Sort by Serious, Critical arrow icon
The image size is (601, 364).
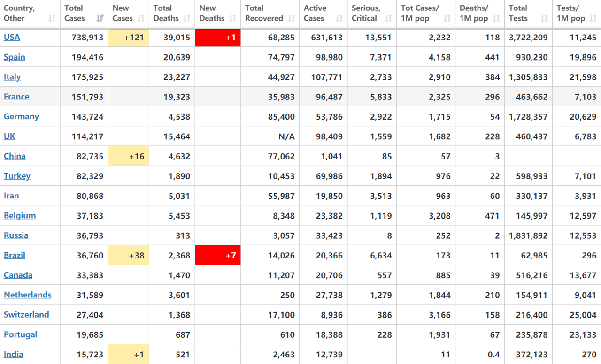(x=388, y=18)
